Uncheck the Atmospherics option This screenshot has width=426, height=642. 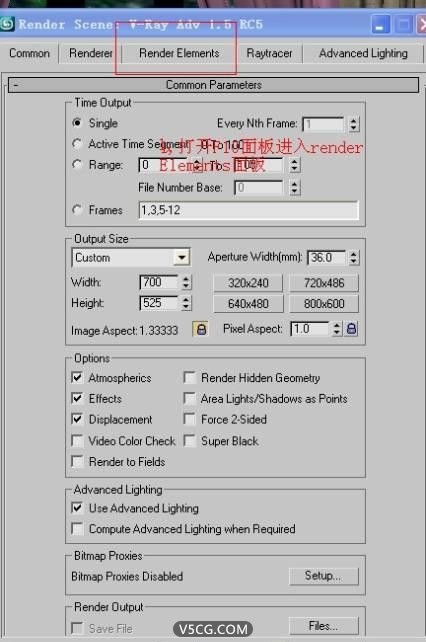pos(77,377)
